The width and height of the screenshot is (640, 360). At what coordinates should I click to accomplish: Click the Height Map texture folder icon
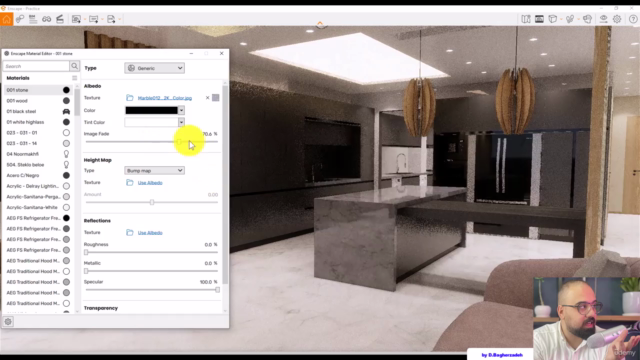[129, 182]
